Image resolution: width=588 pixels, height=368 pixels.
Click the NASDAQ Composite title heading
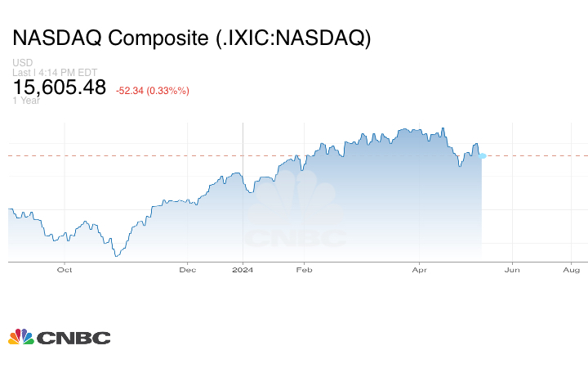point(191,38)
